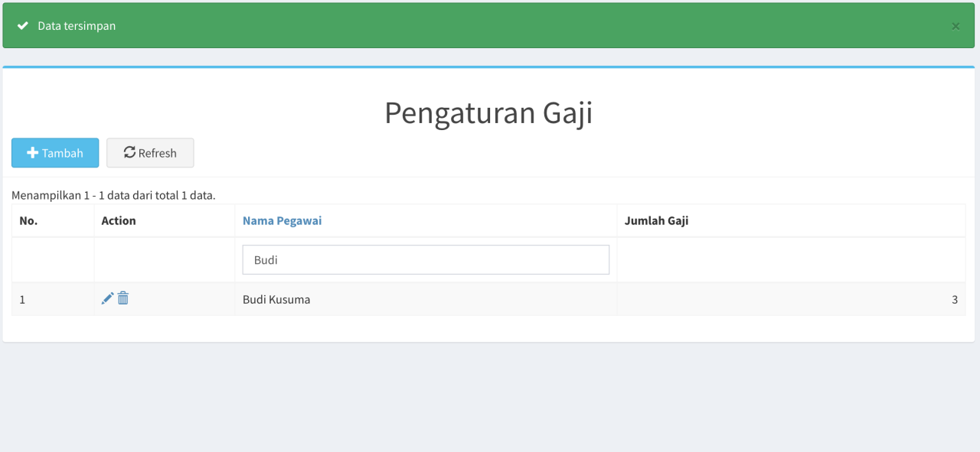The height and width of the screenshot is (452, 980).
Task: Click row number 1 cell
Action: click(22, 300)
